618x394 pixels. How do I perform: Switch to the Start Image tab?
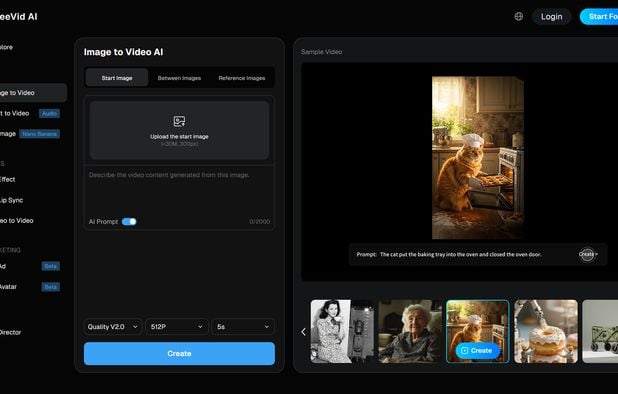117,78
